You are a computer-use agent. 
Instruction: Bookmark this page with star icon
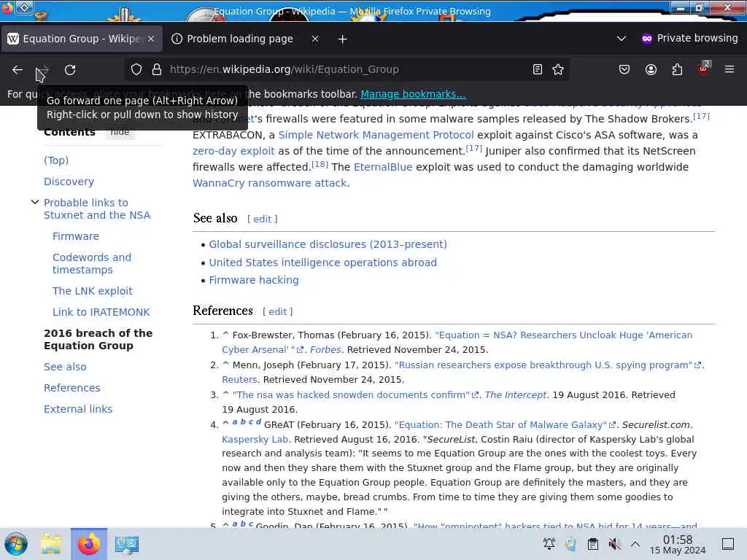pyautogui.click(x=558, y=69)
